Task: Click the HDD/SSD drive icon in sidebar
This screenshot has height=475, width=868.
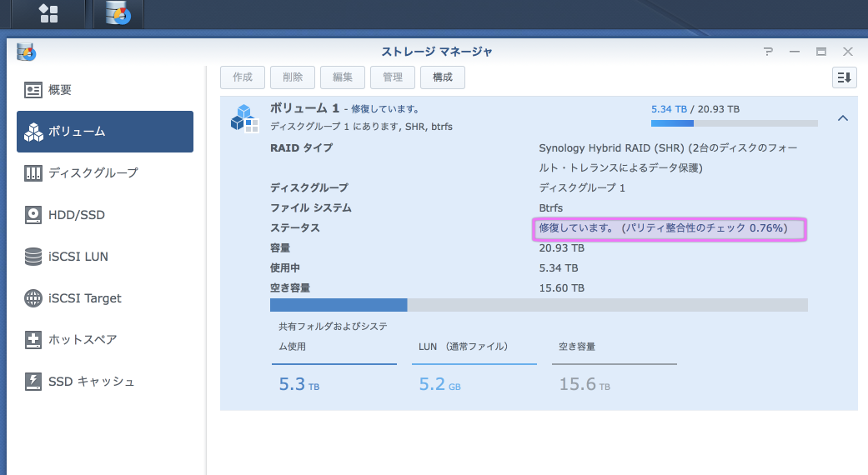Action: 33,215
